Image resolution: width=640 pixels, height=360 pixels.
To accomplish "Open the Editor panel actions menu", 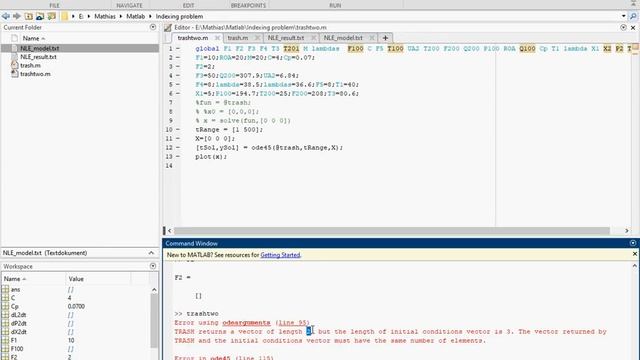I will 623,27.
